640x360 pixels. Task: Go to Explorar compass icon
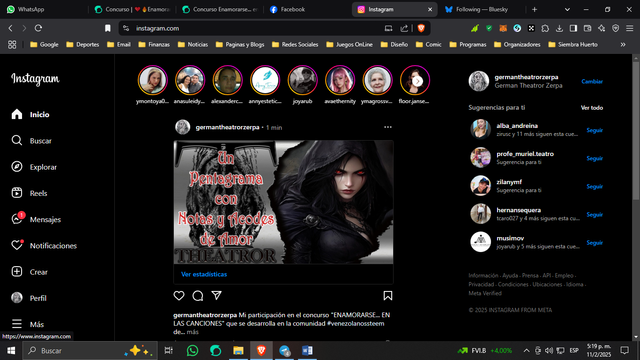coord(17,167)
